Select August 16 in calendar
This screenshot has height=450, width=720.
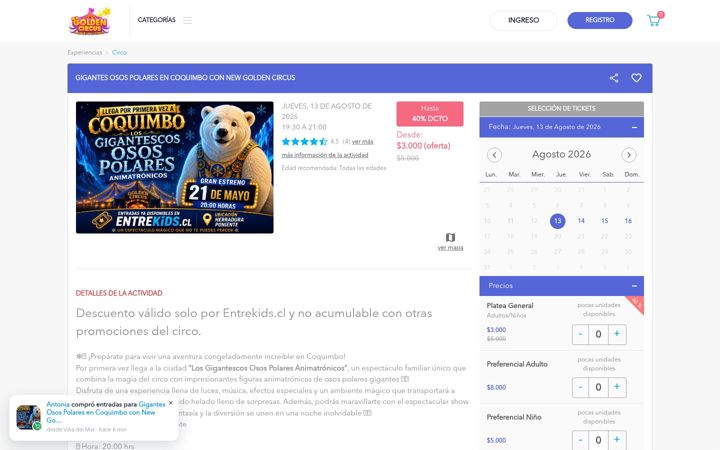(x=628, y=221)
